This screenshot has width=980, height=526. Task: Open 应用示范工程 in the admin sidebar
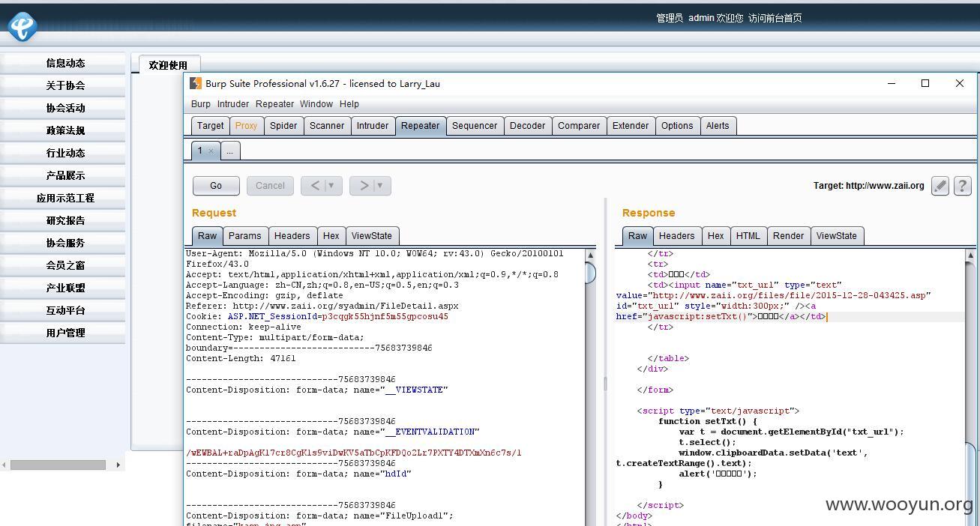coord(63,198)
